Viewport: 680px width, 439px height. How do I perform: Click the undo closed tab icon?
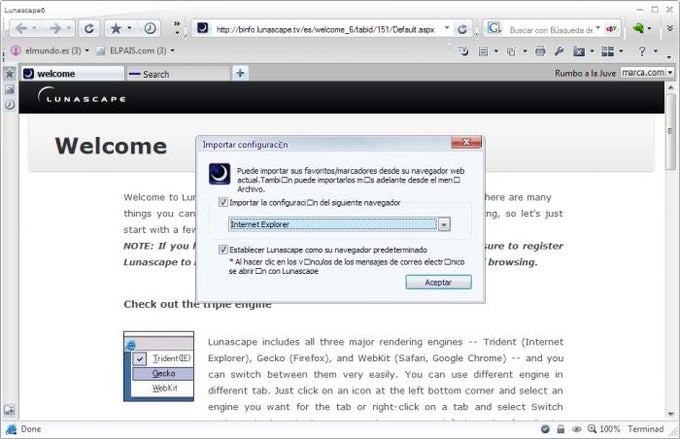463,51
